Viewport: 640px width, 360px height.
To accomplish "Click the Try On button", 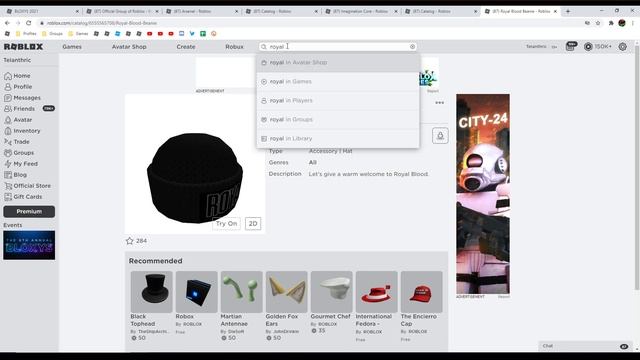I will point(226,224).
